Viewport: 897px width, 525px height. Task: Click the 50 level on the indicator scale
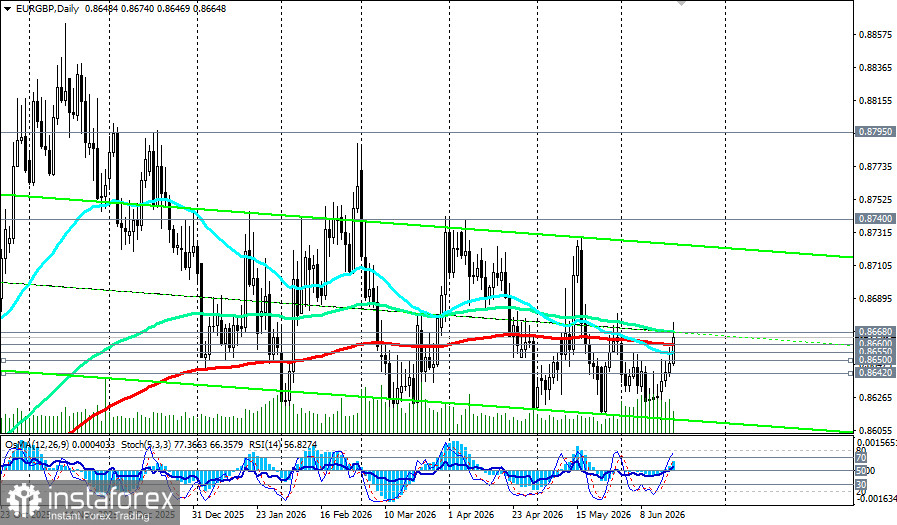861,470
